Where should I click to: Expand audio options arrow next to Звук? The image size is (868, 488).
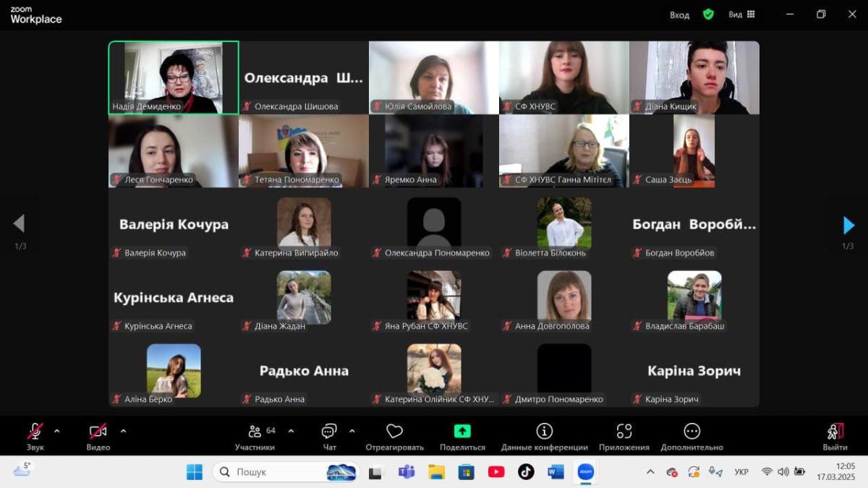click(57, 432)
